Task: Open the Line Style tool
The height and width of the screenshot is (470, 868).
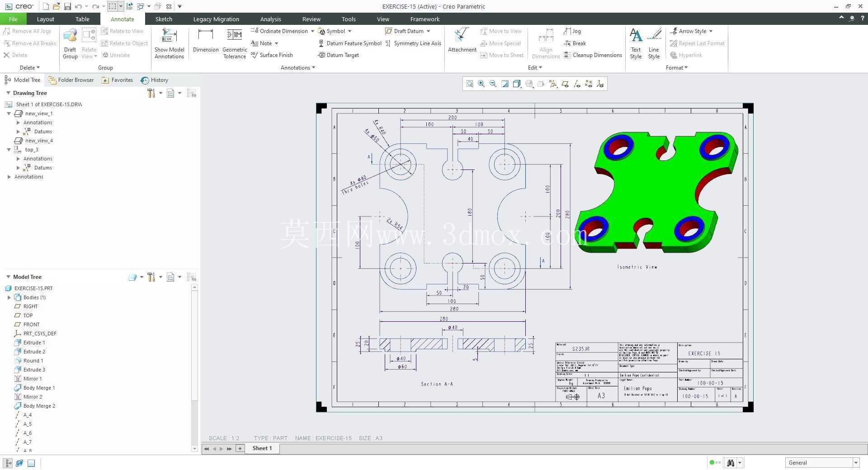Action: point(654,43)
